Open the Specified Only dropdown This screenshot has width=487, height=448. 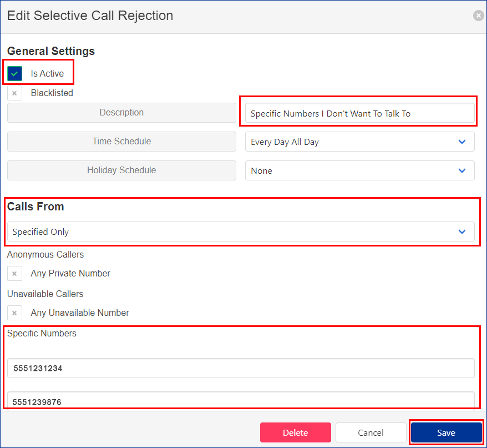click(x=241, y=232)
